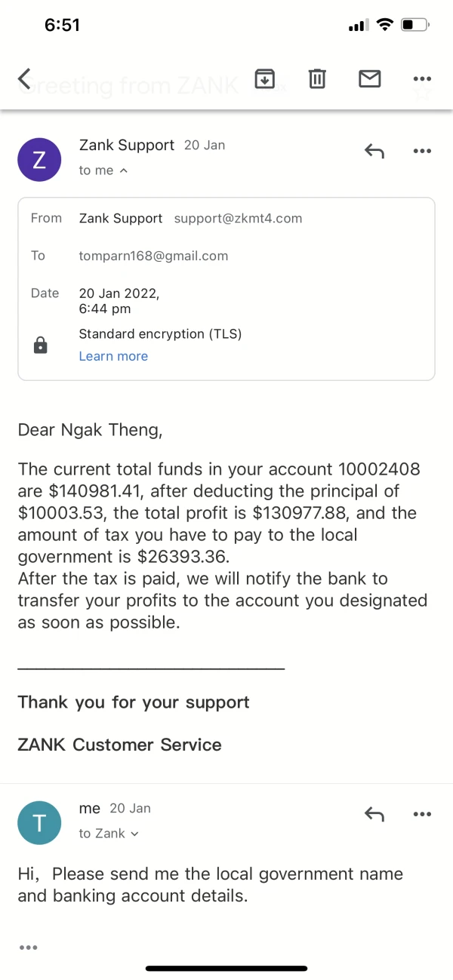Open more options for my sent message
453x980 pixels.
pos(422,813)
